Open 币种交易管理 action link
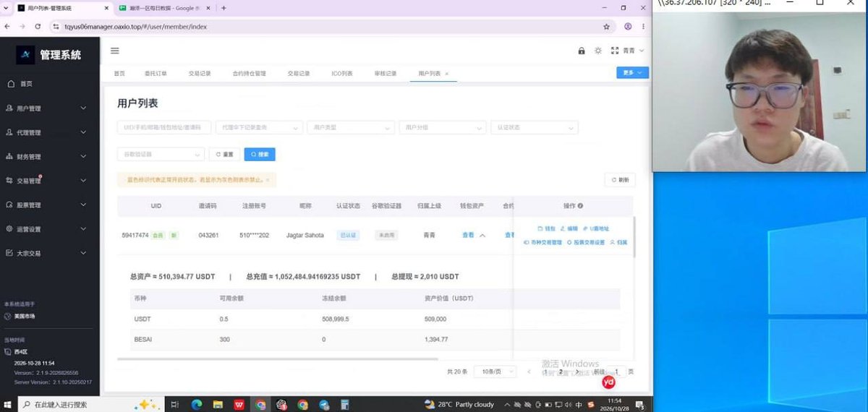 (x=542, y=242)
